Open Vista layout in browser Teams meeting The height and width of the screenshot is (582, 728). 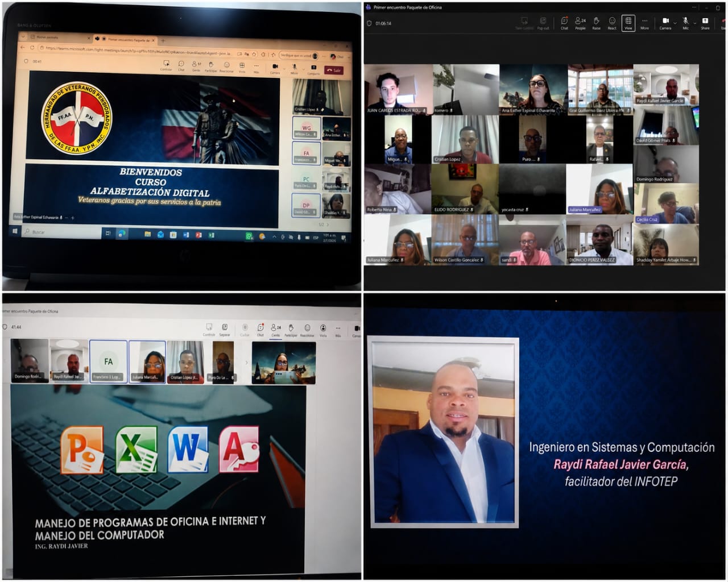coord(242,68)
